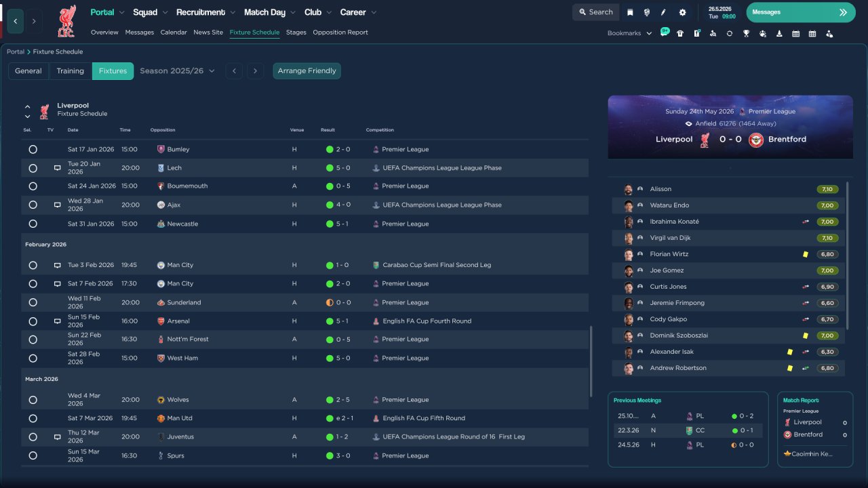Select the radio button for Arsenal fixture
Screen dimensions: 868x488
click(x=33, y=321)
